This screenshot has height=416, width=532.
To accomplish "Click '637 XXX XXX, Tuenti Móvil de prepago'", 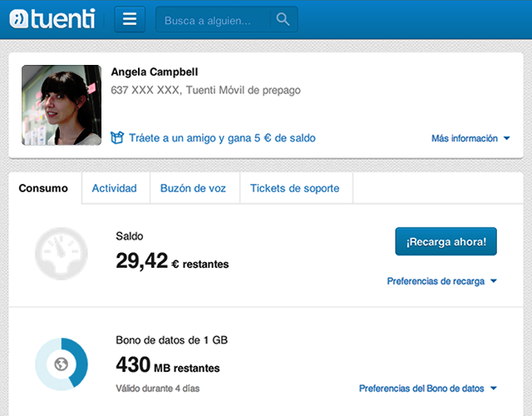I will coord(205,91).
